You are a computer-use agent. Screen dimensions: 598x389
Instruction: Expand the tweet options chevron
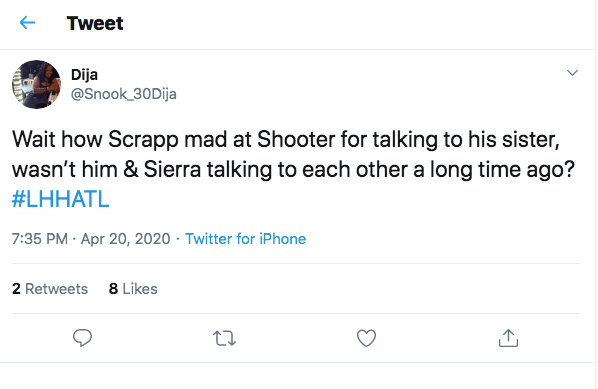[572, 72]
